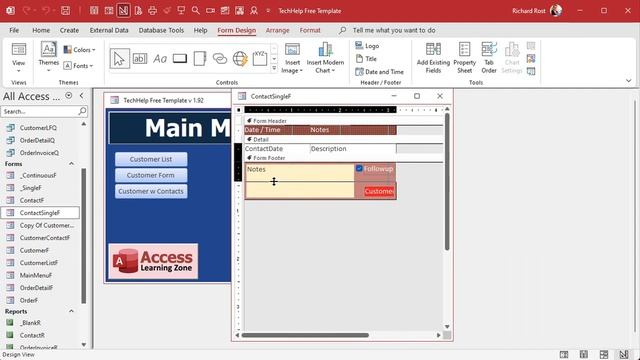The width and height of the screenshot is (640, 360).
Task: Open the File menu
Action: (14, 30)
